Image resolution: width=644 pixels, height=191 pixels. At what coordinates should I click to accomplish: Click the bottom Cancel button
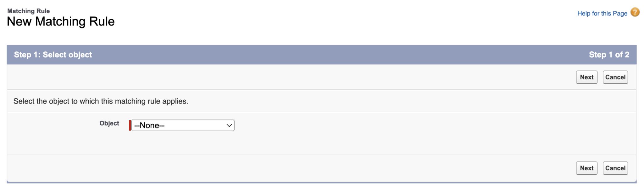(615, 168)
